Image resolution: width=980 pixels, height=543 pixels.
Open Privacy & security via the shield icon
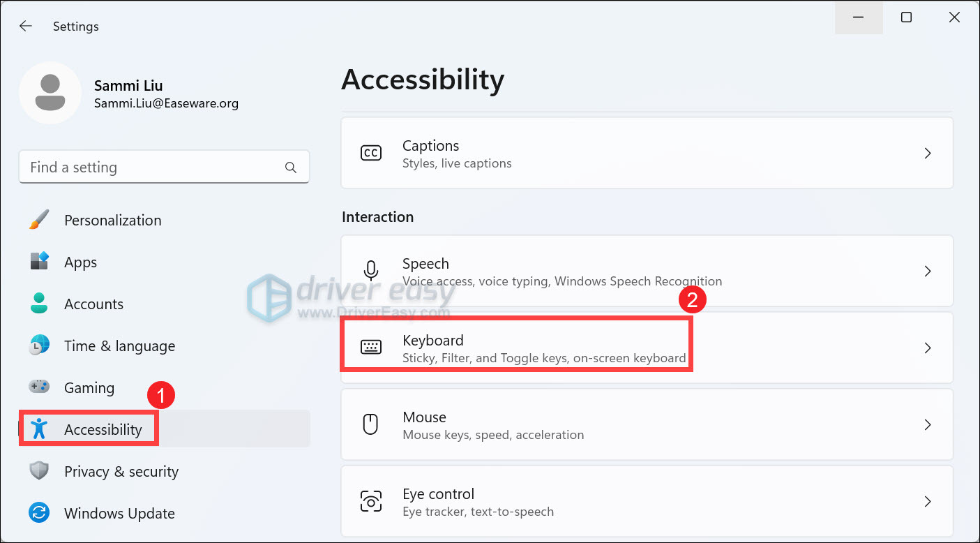coord(39,471)
